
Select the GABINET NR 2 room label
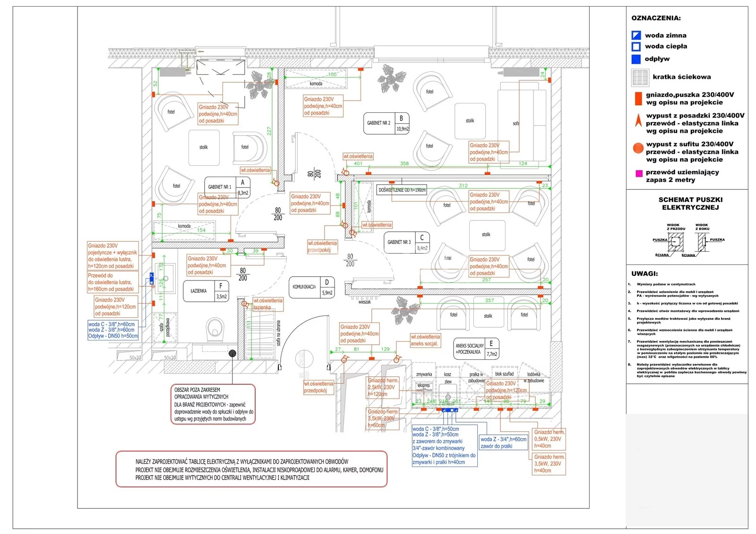pos(379,123)
